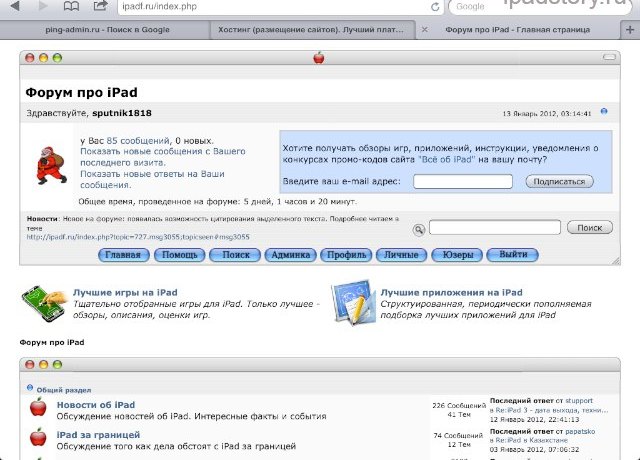Open the iPad за границей board
Screen dimensions: 640x460
(x=98, y=435)
